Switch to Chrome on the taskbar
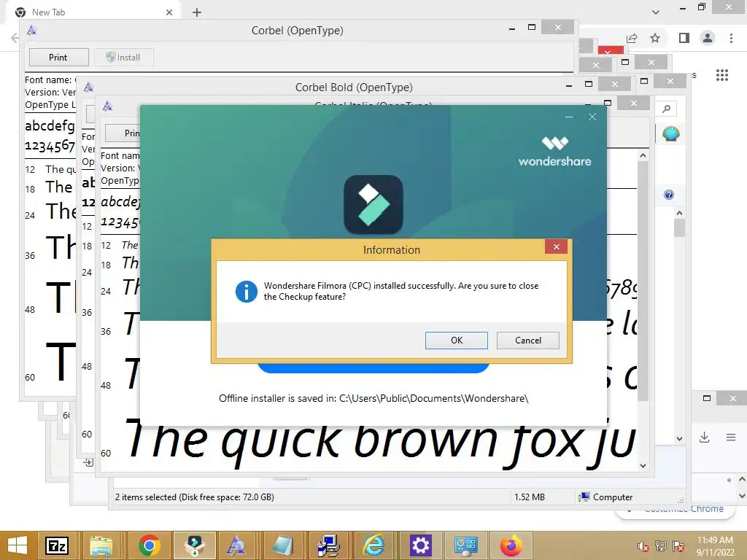The height and width of the screenshot is (560, 747). (x=149, y=545)
